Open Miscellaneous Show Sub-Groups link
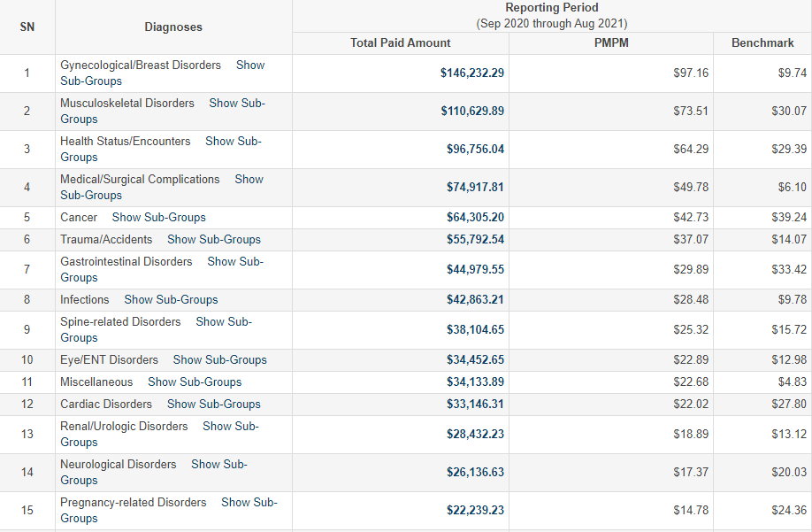The width and height of the screenshot is (812, 532). coord(195,382)
